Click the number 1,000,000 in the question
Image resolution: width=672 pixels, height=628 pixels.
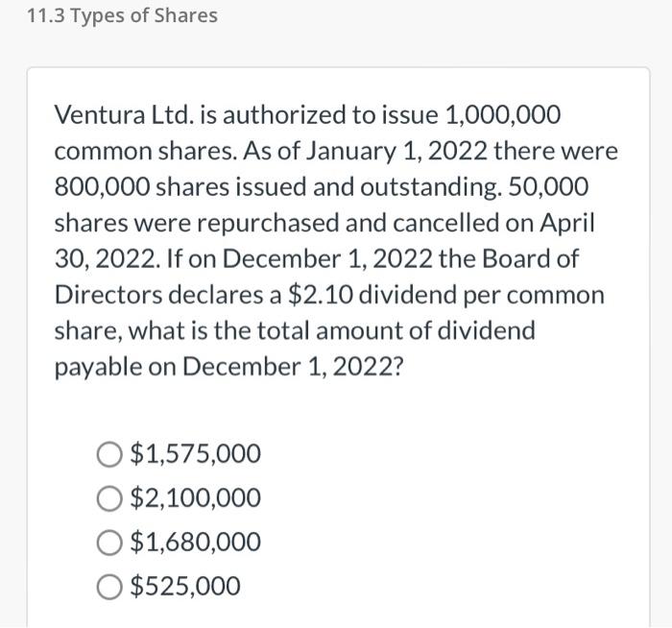[x=503, y=115]
